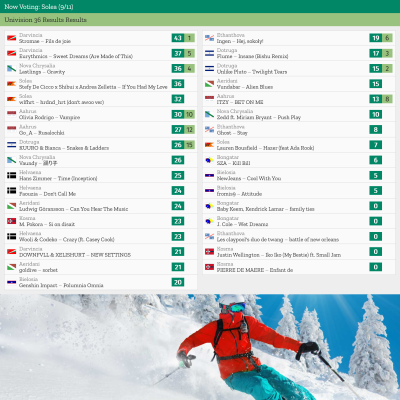Click the Helvaena flag beside Hans Zimmer – Time

tap(12, 175)
